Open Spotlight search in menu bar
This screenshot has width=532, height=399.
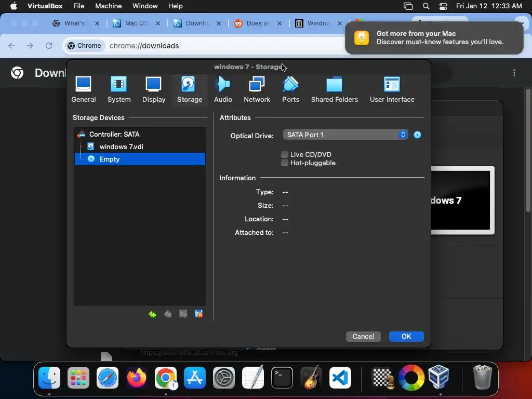click(426, 6)
